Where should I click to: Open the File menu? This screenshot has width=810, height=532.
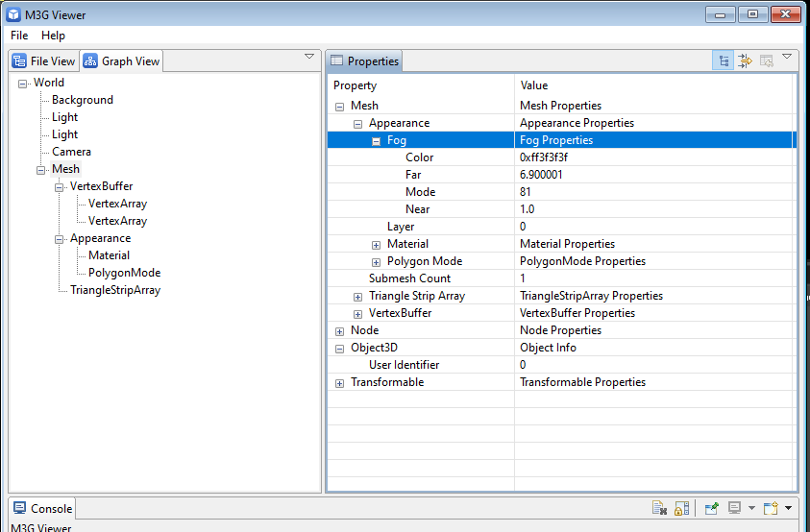click(19, 36)
